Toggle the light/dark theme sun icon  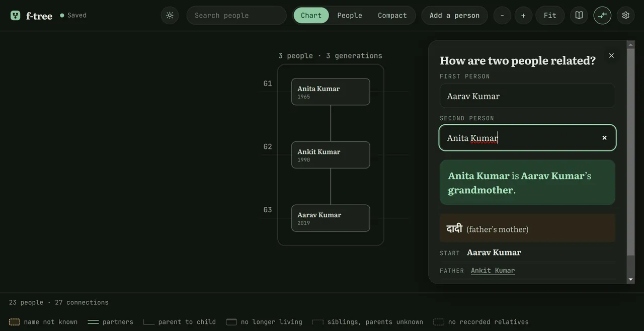[x=170, y=15]
